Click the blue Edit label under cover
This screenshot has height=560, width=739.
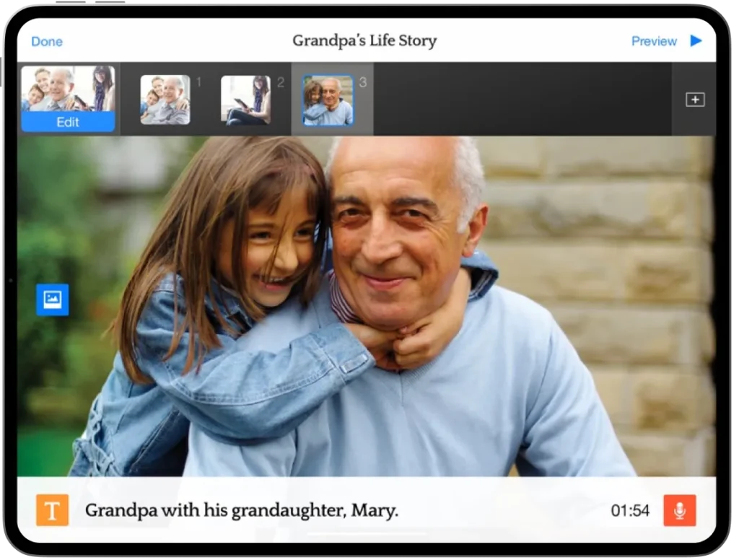pos(68,122)
